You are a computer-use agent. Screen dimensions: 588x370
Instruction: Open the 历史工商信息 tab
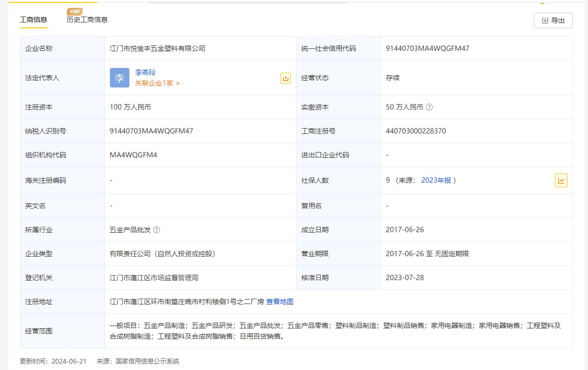point(87,20)
